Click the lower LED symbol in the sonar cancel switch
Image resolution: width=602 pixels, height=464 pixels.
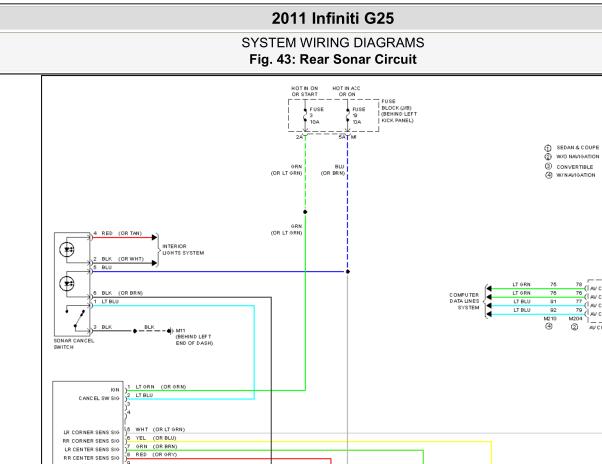[67, 284]
